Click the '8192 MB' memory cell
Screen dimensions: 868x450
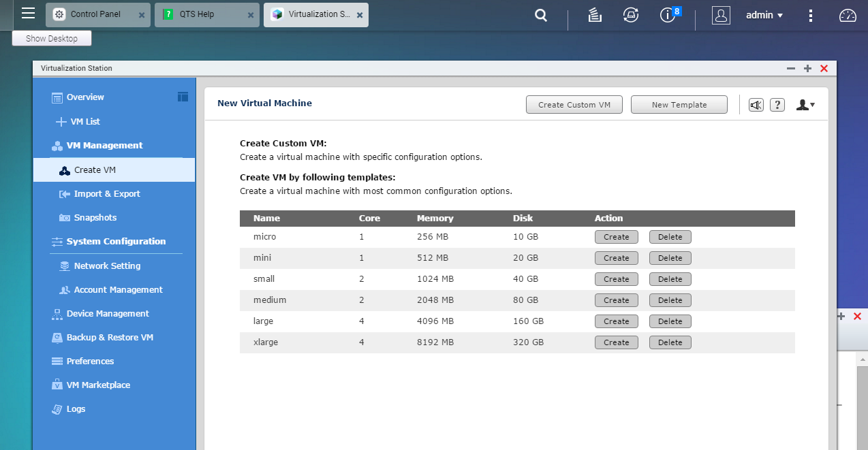click(435, 342)
